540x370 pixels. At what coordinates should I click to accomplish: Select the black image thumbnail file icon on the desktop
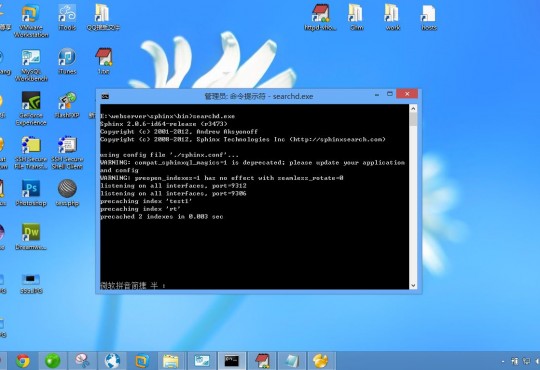pos(31,283)
